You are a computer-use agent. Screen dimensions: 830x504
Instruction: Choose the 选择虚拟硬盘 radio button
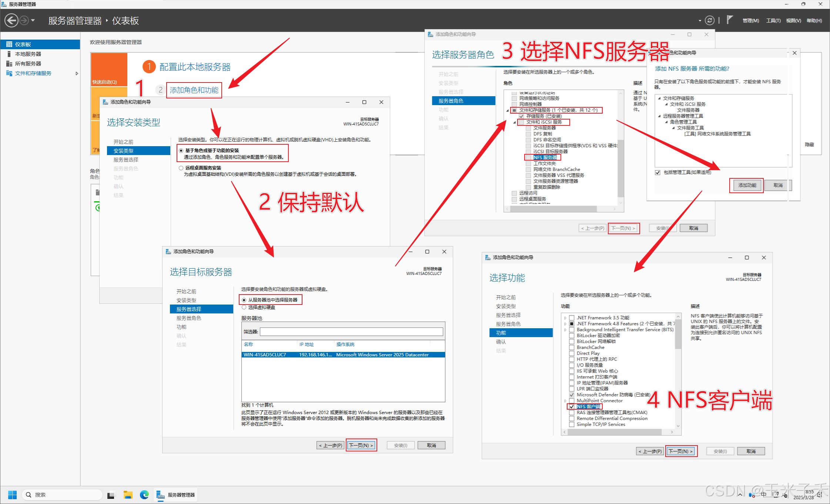[244, 308]
